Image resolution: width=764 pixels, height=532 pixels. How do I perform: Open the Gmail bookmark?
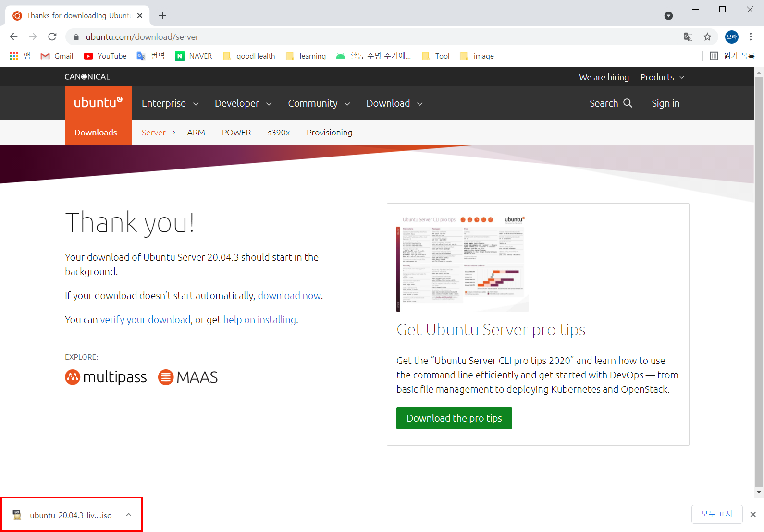[57, 56]
